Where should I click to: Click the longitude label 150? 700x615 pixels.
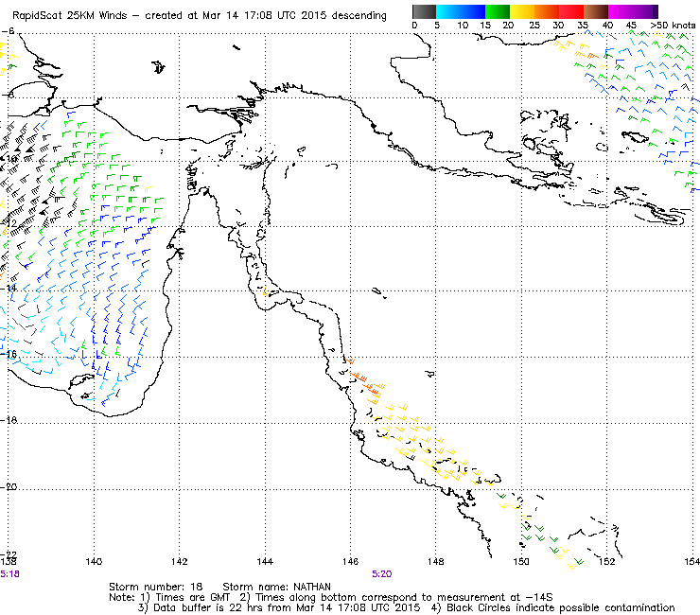[521, 562]
